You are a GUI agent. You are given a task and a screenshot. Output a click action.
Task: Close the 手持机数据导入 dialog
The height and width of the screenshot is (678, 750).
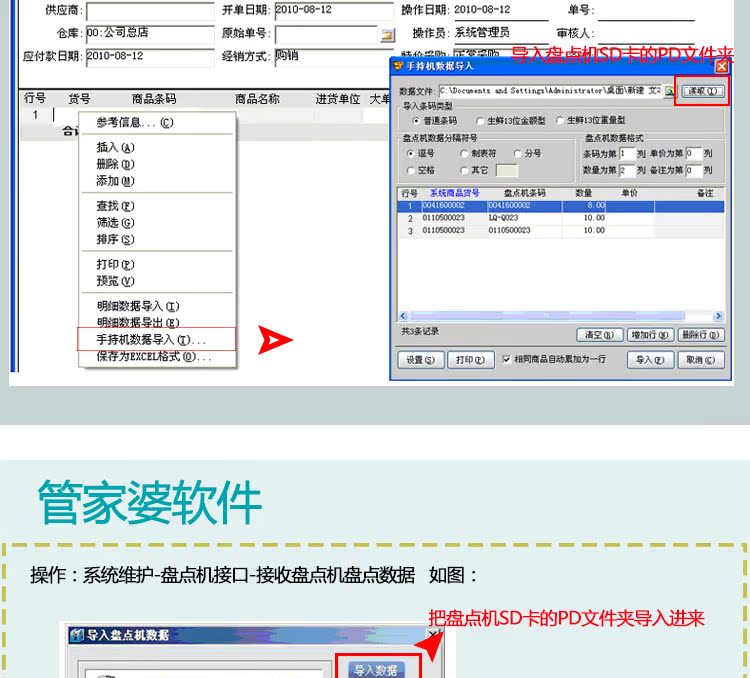pyautogui.click(x=721, y=67)
